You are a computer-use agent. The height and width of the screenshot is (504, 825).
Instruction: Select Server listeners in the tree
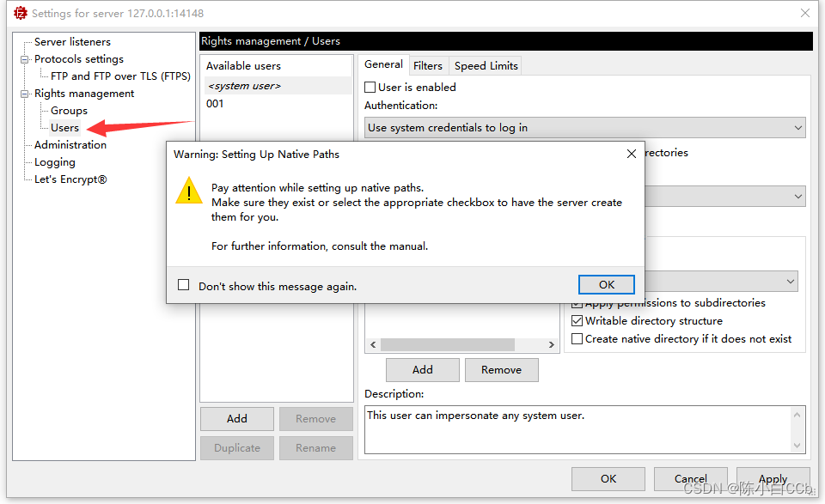(x=72, y=42)
